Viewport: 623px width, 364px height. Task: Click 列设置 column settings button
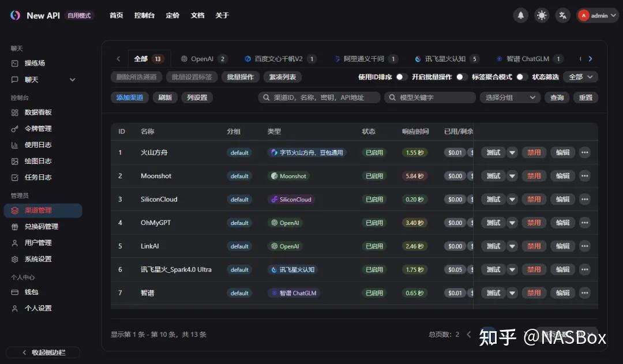point(197,97)
